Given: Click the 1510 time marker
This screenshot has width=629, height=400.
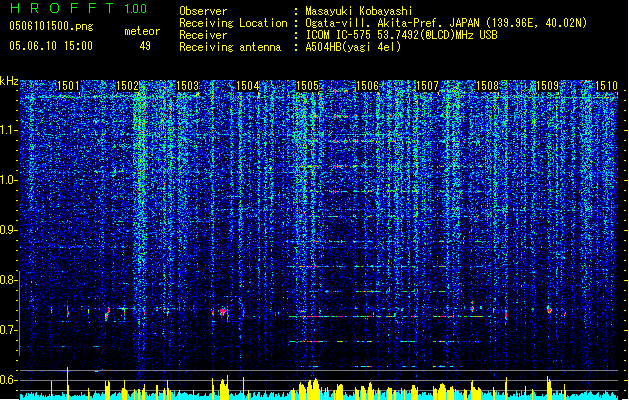Looking at the screenshot, I should 606,86.
